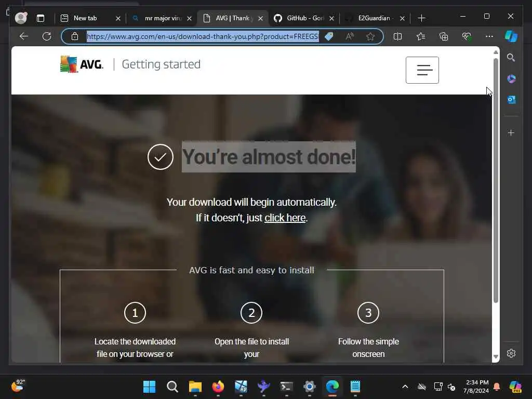Close the New tab tab
This screenshot has height=399, width=532.
point(118,18)
